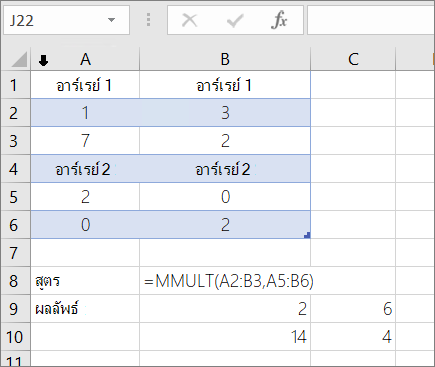Click the Select All corner triangle
Image resolution: width=435 pixels, height=367 pixels.
(x=19, y=60)
